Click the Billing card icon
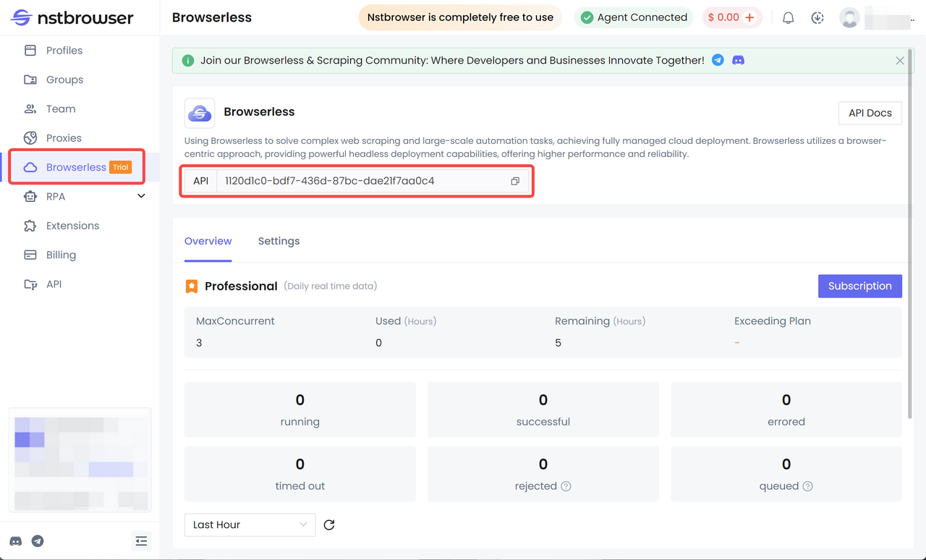Viewport: 926px width, 560px height. click(x=30, y=255)
